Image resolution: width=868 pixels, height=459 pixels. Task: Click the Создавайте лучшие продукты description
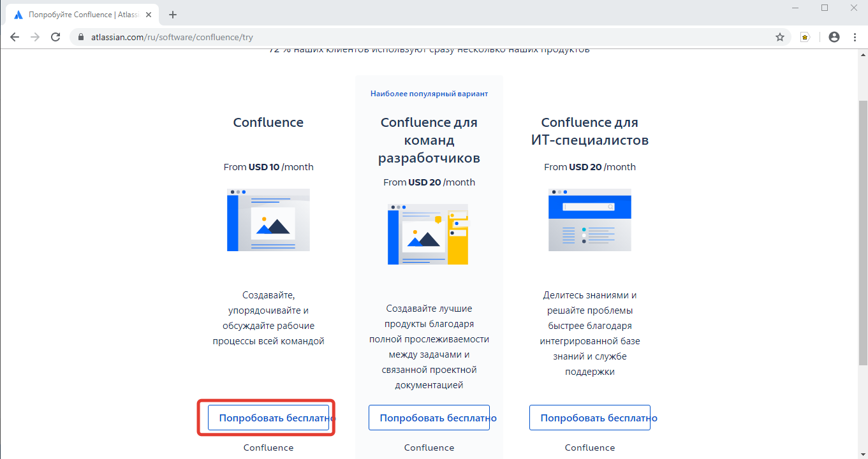pos(429,347)
